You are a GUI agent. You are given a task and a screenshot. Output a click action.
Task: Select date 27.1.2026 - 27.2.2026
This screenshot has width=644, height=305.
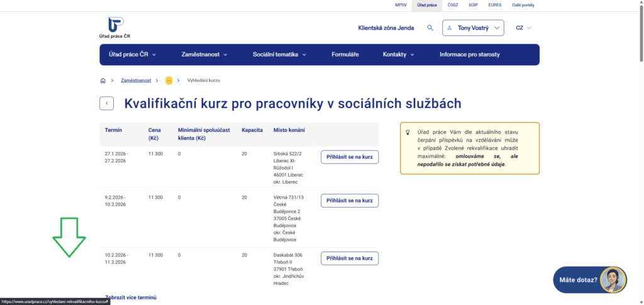click(116, 157)
